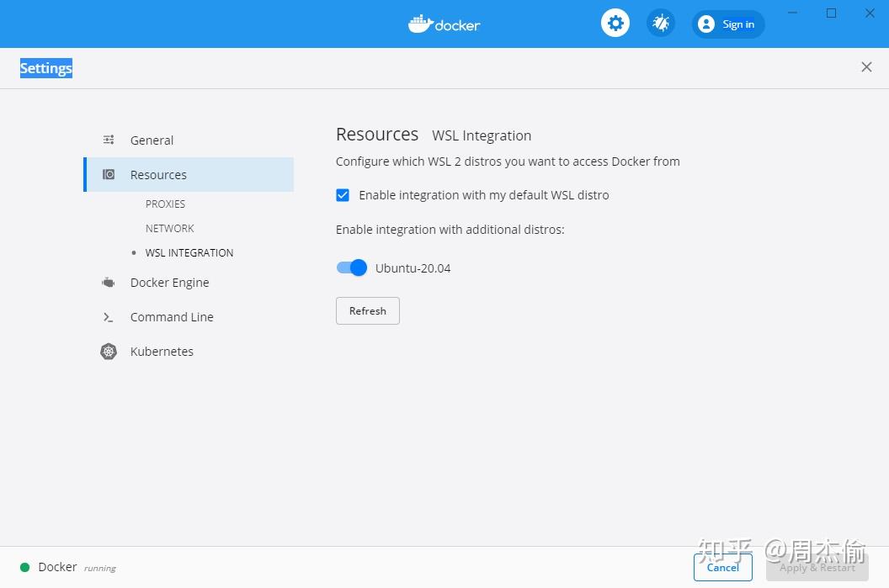Image resolution: width=889 pixels, height=588 pixels.
Task: Click the bug troubleshoot icon
Action: point(661,24)
